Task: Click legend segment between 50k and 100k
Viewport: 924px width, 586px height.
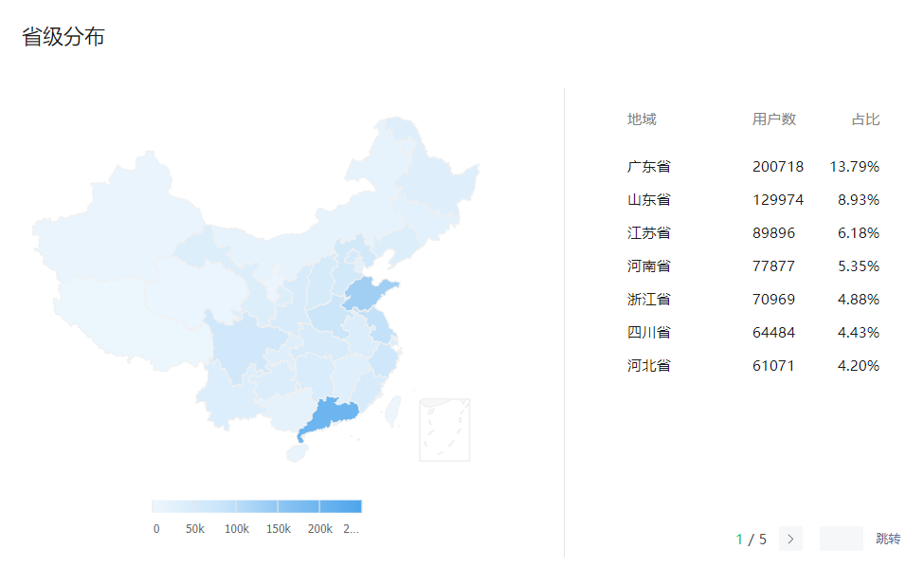Action: (215, 506)
